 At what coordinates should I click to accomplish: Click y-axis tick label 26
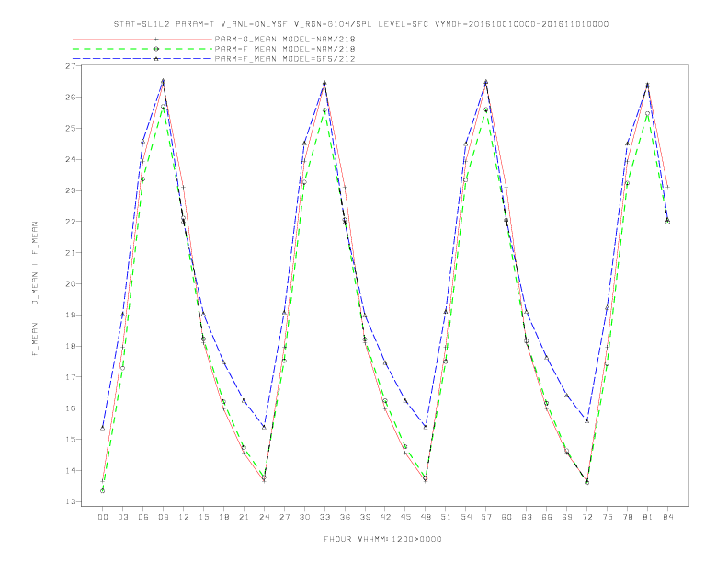click(x=71, y=98)
